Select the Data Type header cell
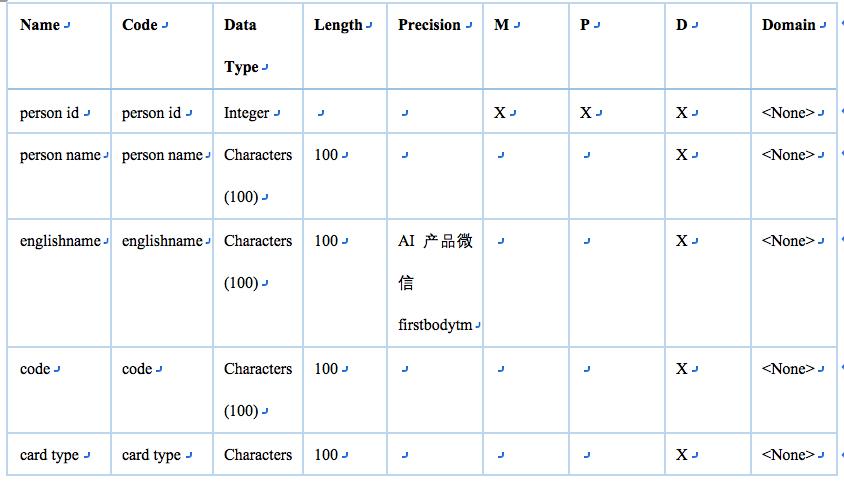This screenshot has width=844, height=484. (x=258, y=46)
